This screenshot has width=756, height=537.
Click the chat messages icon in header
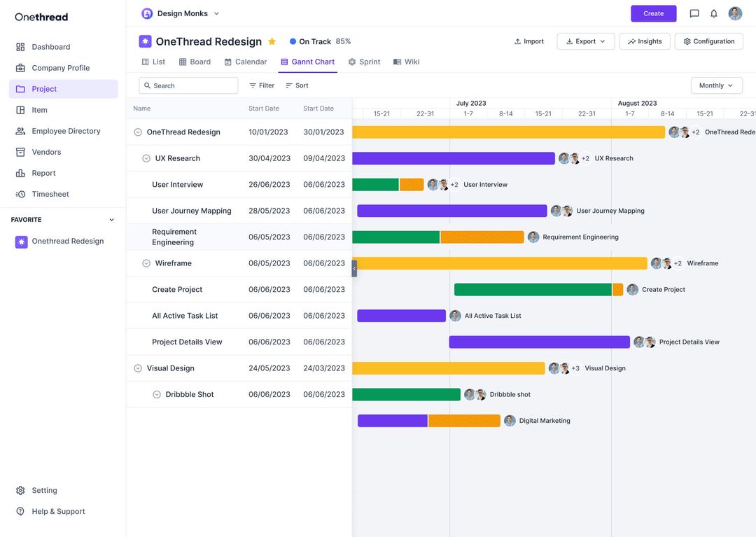(694, 13)
